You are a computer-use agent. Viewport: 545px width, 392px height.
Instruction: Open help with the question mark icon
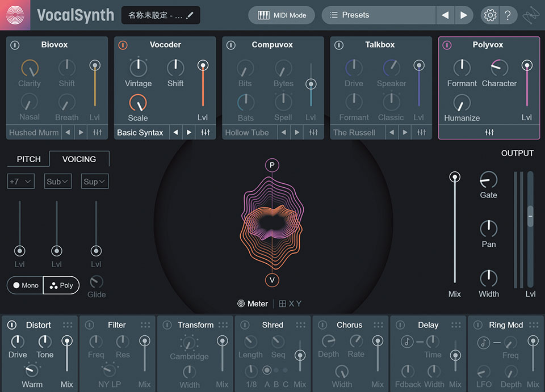point(508,15)
